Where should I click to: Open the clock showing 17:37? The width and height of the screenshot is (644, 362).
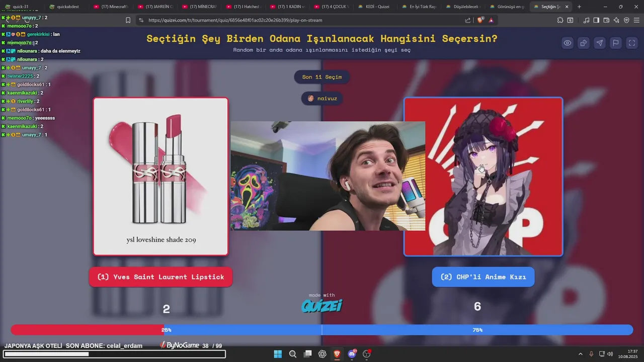point(628,354)
